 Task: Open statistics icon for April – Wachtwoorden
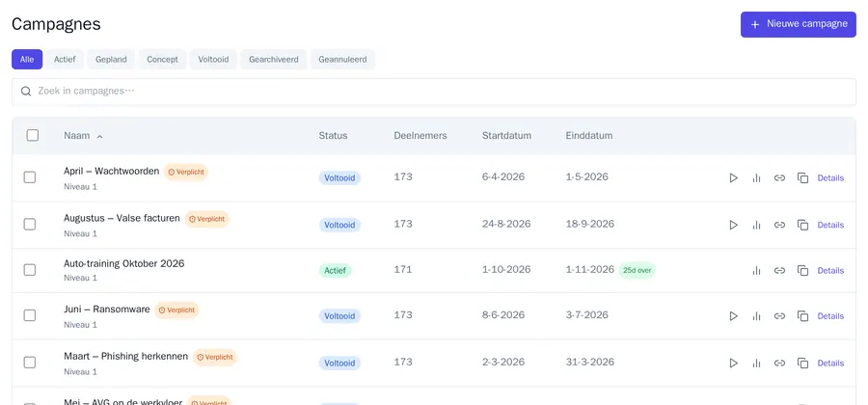pos(757,178)
